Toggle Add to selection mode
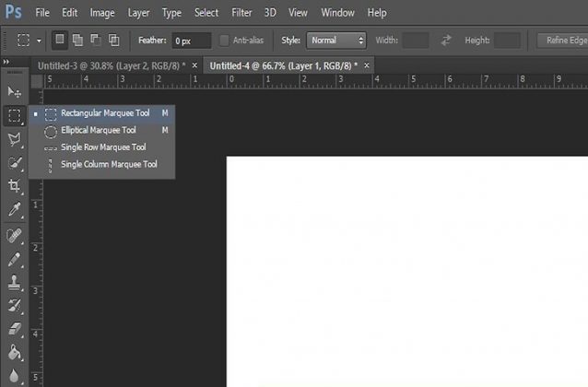588x387 pixels. point(77,41)
